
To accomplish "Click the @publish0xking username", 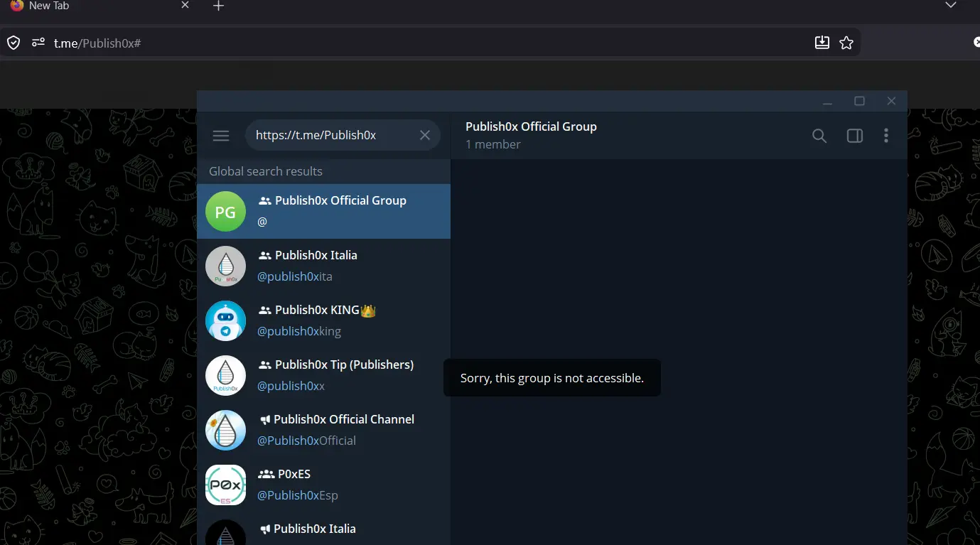I will click(298, 331).
